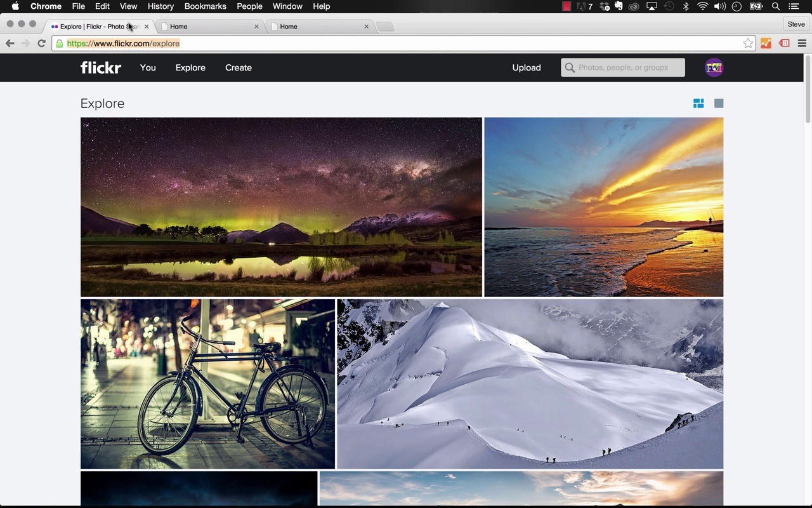The height and width of the screenshot is (508, 812).
Task: Click the green padlock security icon
Action: coord(60,43)
